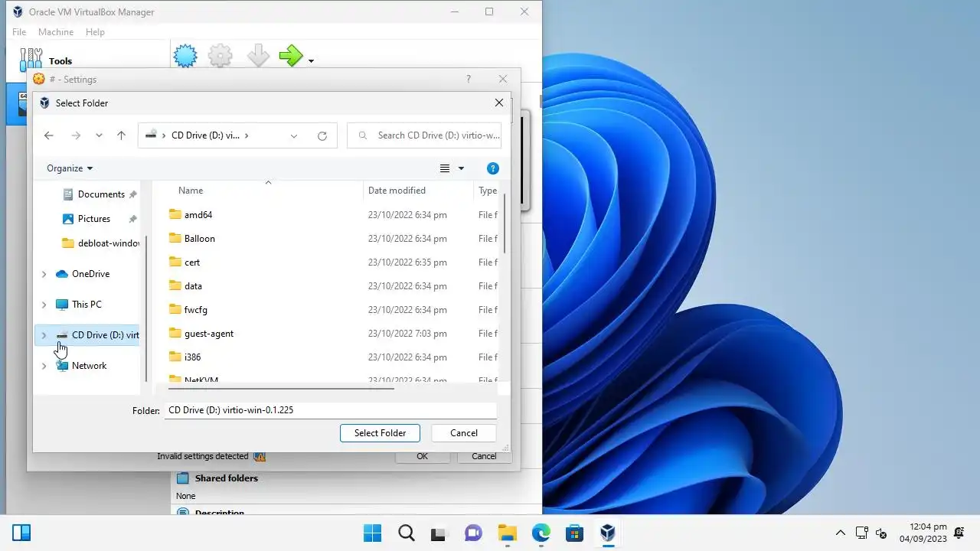Click Cancel in the Select Folder dialog
Viewport: 980px width, 551px height.
pyautogui.click(x=464, y=433)
